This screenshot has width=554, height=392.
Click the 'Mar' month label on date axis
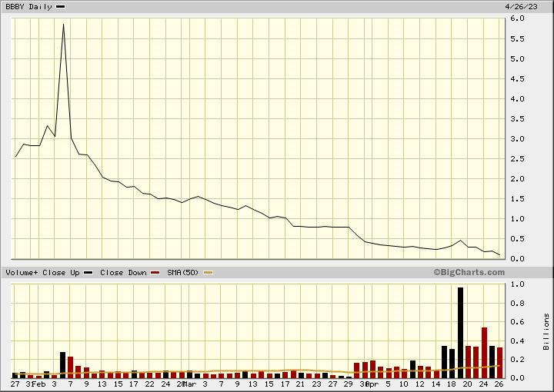pyautogui.click(x=190, y=384)
